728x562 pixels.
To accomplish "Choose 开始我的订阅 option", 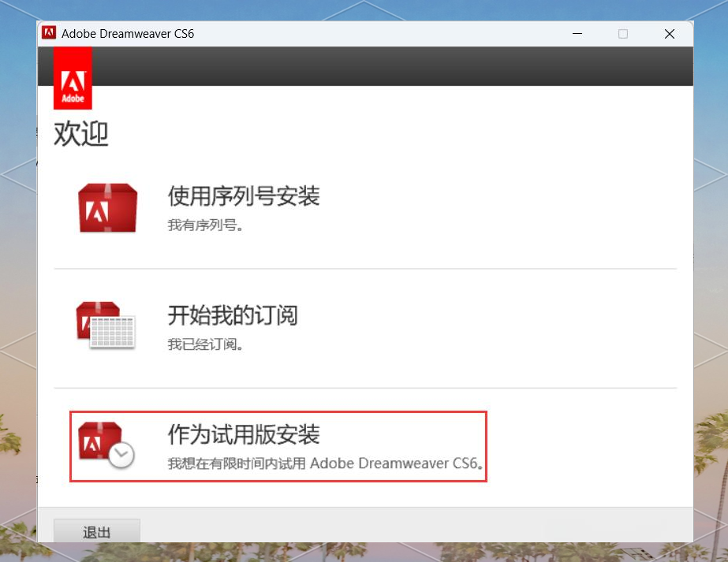I will click(233, 315).
